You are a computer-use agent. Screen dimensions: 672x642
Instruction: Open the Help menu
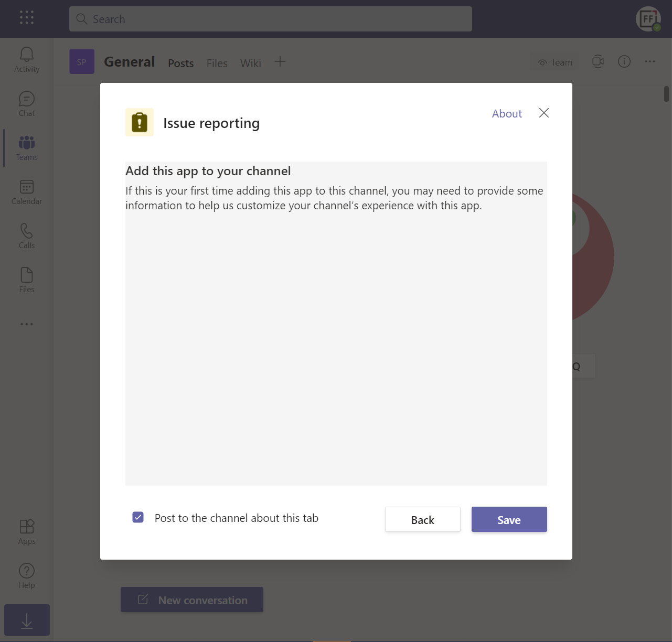tap(27, 576)
